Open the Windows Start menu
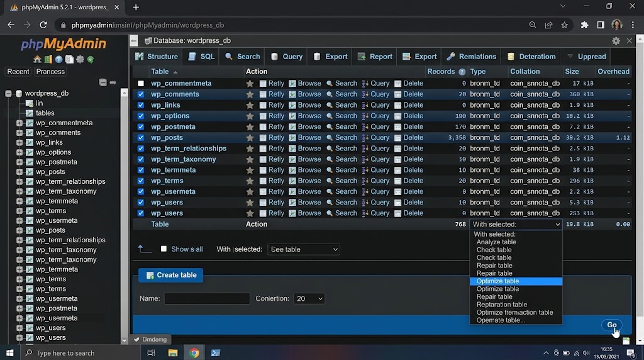 pos(10,352)
